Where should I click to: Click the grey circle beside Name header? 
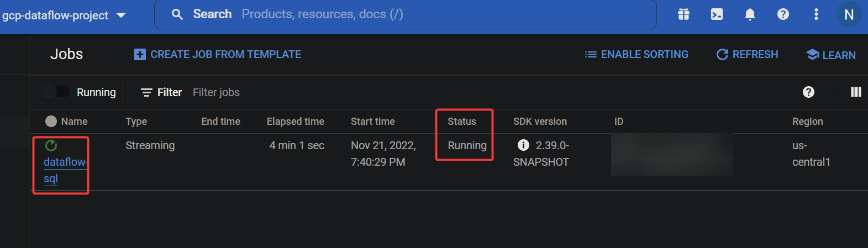point(51,121)
